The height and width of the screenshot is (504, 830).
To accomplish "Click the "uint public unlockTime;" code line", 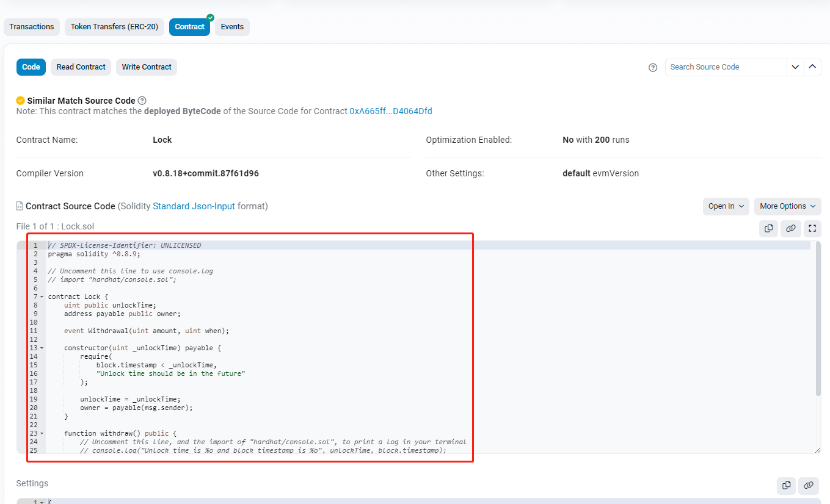I will click(x=110, y=305).
